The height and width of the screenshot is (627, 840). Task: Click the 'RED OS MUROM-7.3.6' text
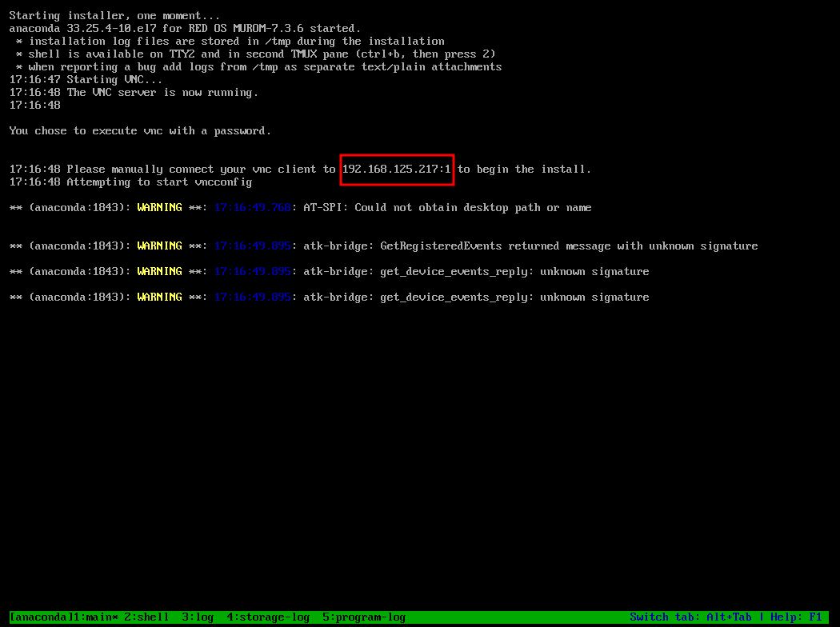252,29
